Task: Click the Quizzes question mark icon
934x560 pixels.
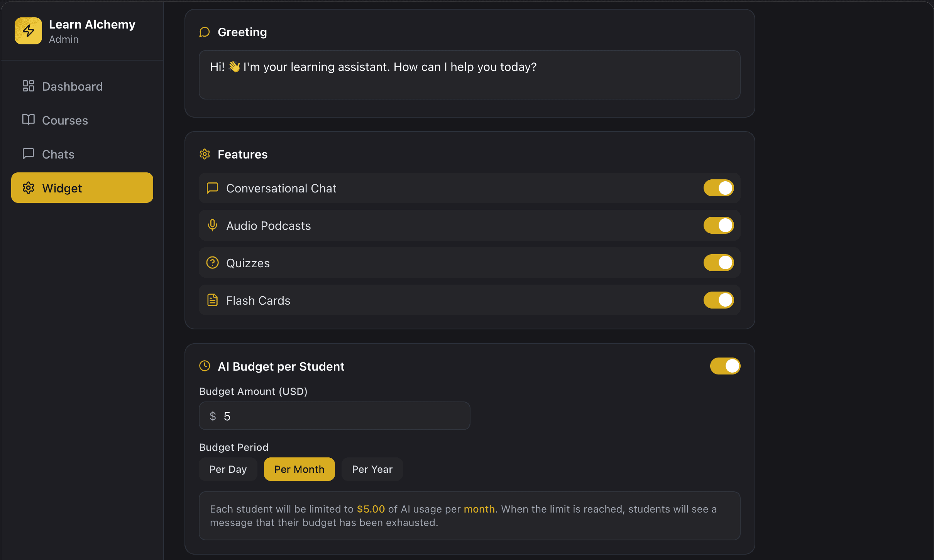Action: point(212,263)
